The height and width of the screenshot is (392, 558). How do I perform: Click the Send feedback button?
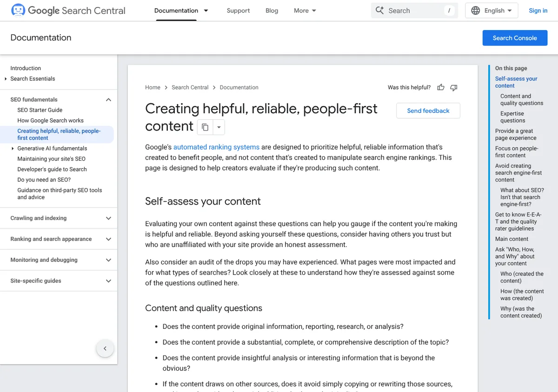pos(428,111)
